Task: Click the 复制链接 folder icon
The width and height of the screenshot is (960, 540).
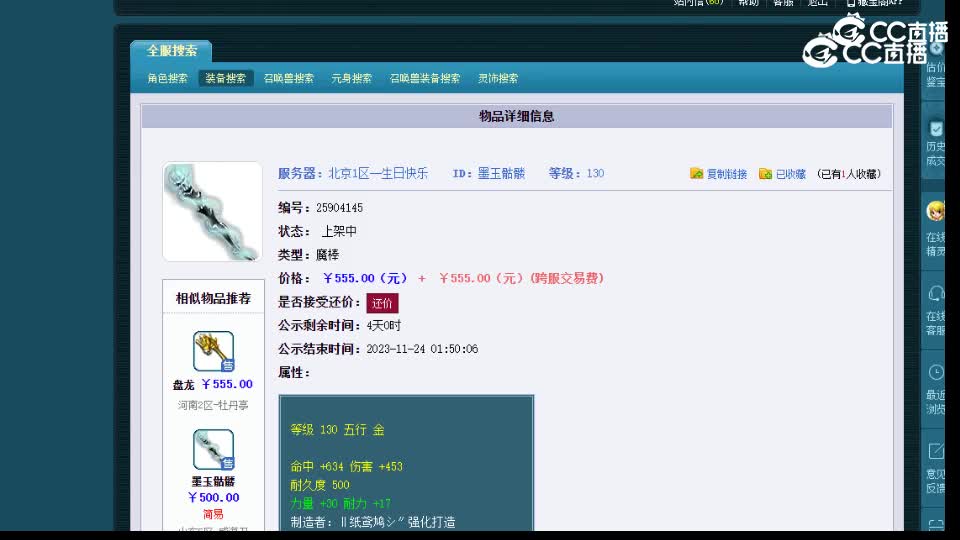Action: [696, 174]
